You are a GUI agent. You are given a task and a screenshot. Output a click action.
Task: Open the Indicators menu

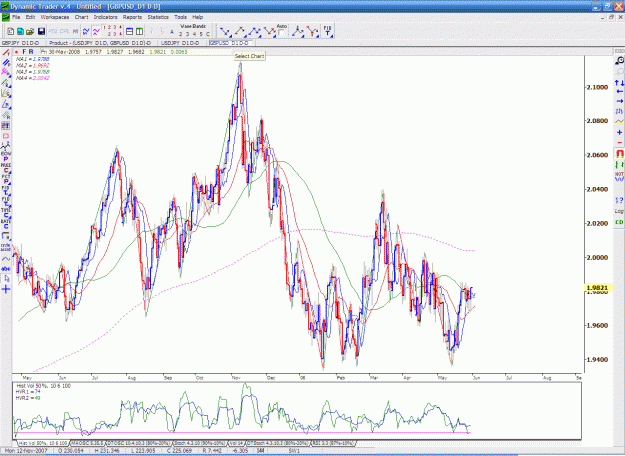(105, 17)
